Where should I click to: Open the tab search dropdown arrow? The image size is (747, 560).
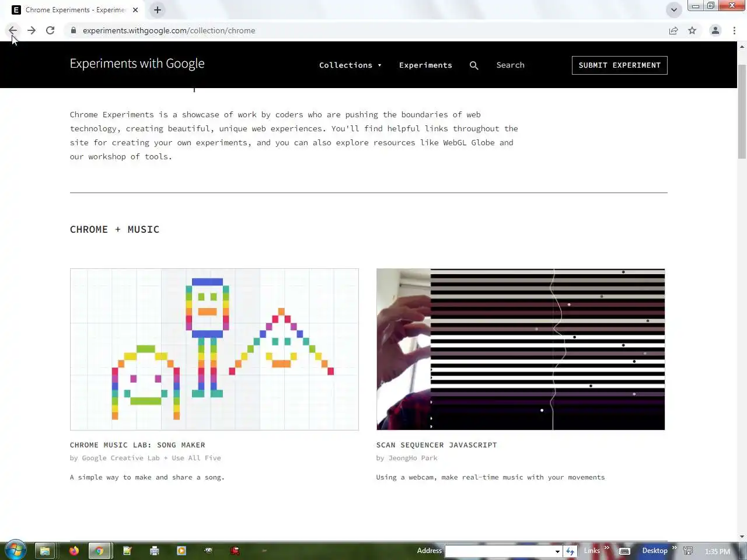click(x=673, y=10)
